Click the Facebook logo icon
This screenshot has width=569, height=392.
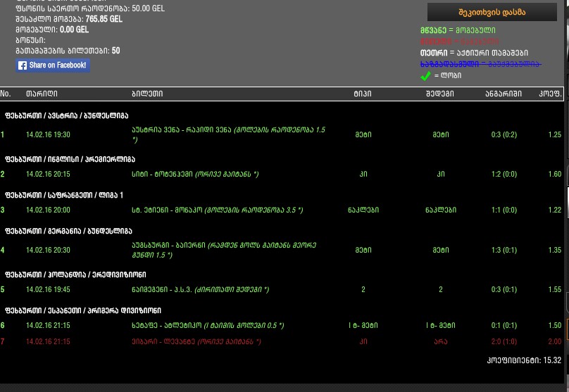(23, 65)
